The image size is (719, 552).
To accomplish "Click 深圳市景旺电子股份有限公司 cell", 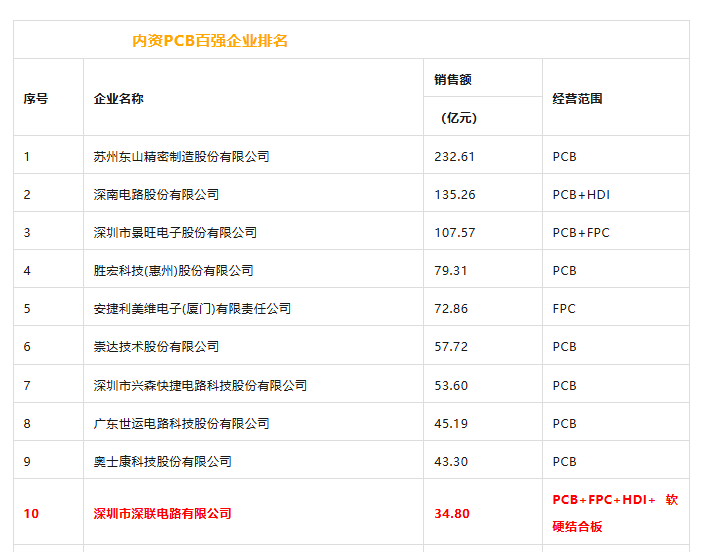I will tap(175, 233).
